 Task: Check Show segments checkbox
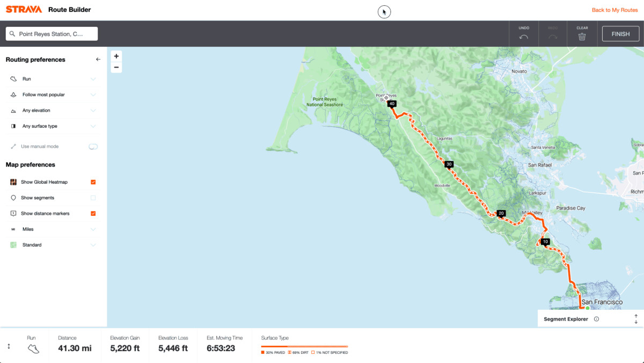point(93,198)
